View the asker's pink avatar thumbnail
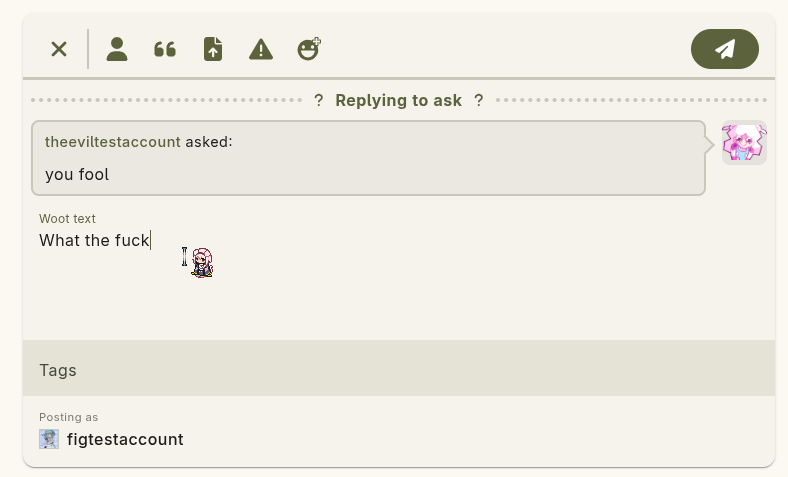This screenshot has height=477, width=788. pos(744,143)
